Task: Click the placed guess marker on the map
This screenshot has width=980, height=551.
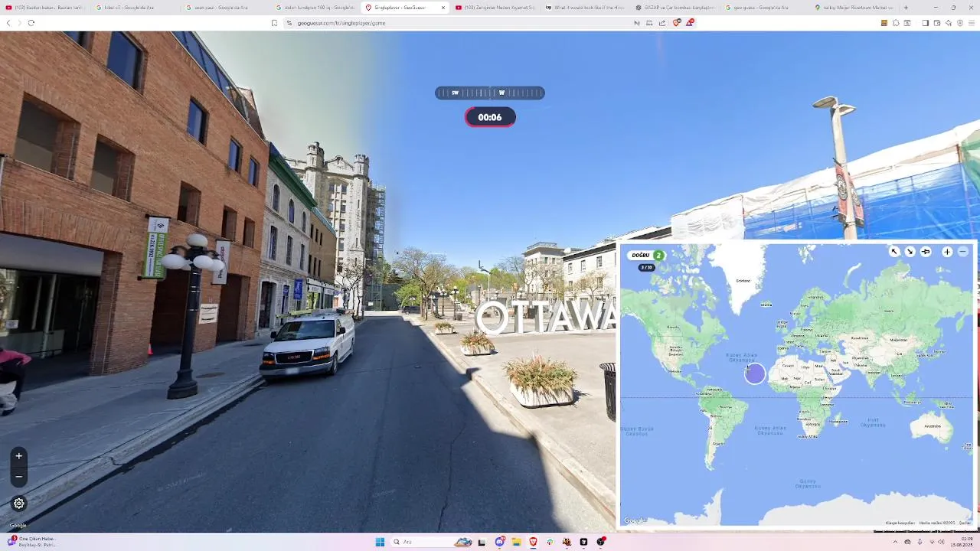Action: [755, 373]
